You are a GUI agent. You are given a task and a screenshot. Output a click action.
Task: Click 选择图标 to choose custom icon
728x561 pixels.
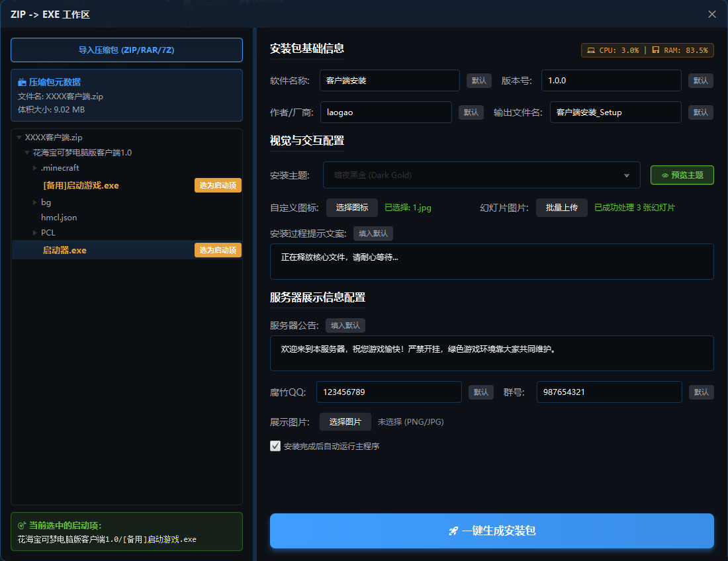[x=352, y=208]
